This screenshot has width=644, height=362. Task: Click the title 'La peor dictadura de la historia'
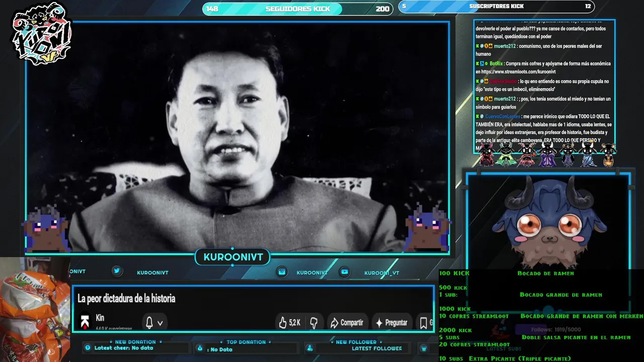click(126, 299)
